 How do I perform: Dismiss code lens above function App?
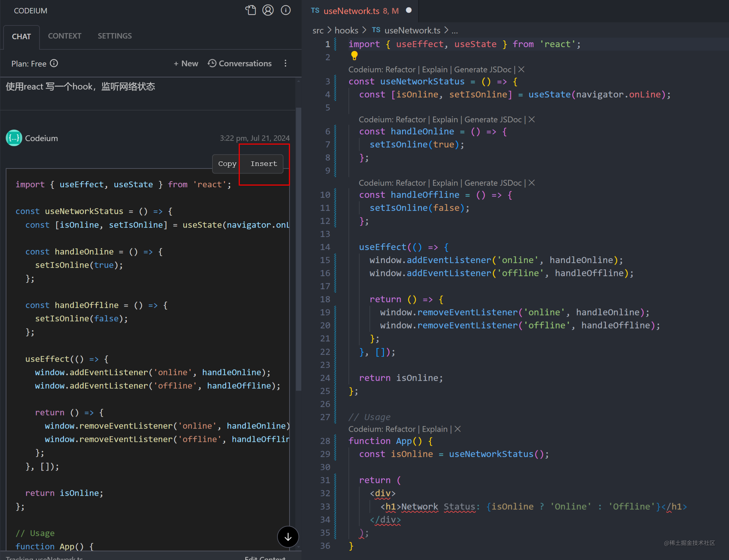point(458,429)
